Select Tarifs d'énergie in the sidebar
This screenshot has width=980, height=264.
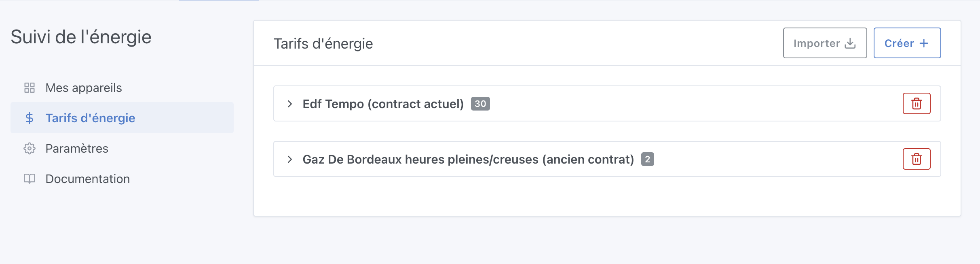point(91,118)
